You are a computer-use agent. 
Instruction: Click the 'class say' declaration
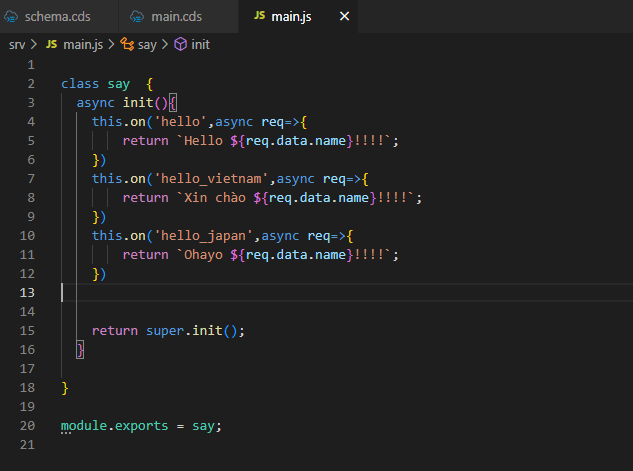[95, 83]
